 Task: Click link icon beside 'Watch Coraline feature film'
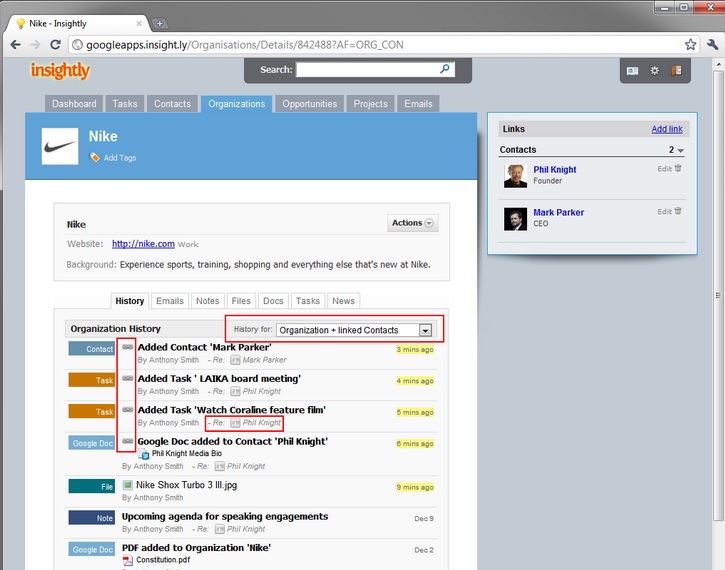[128, 410]
